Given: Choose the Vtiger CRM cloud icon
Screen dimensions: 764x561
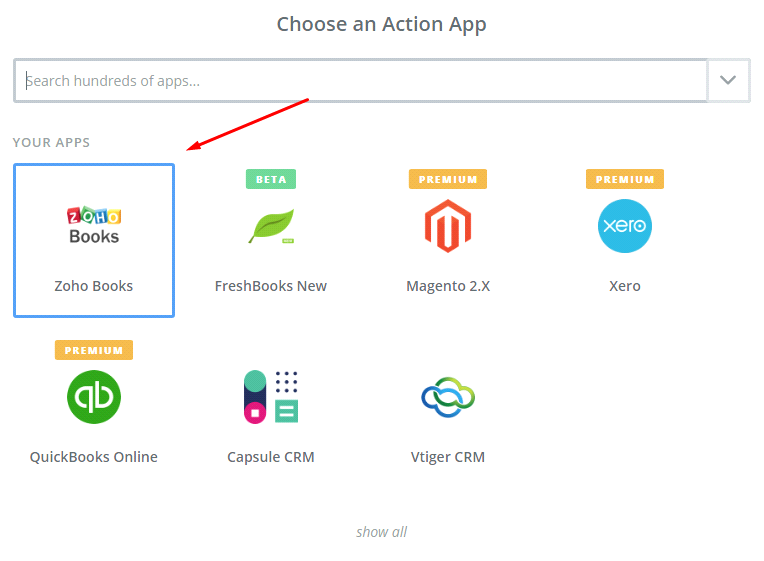Looking at the screenshot, I should coord(448,397).
